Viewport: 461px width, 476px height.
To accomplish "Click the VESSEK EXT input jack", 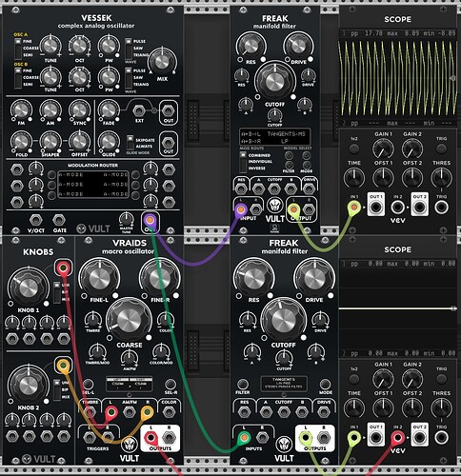I will (x=139, y=110).
